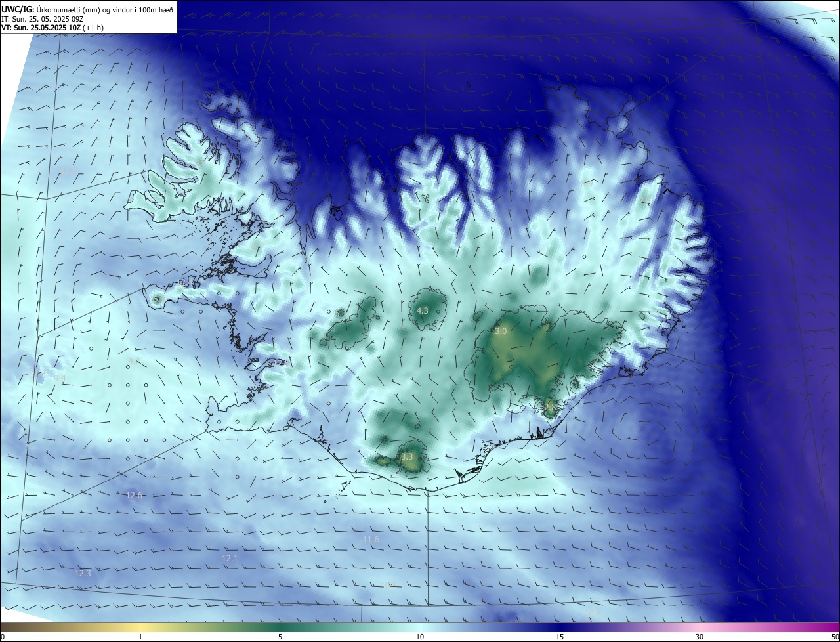The width and height of the screenshot is (840, 642).
Task: Click the 12.3 value label over the sea
Action: tap(83, 573)
